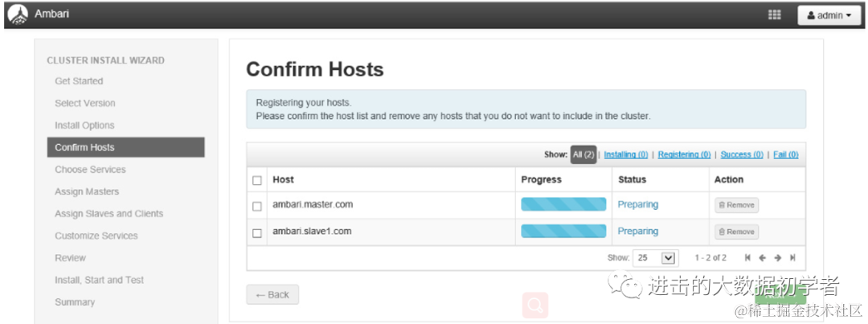
Task: Open the views grid icon
Action: pyautogui.click(x=775, y=15)
